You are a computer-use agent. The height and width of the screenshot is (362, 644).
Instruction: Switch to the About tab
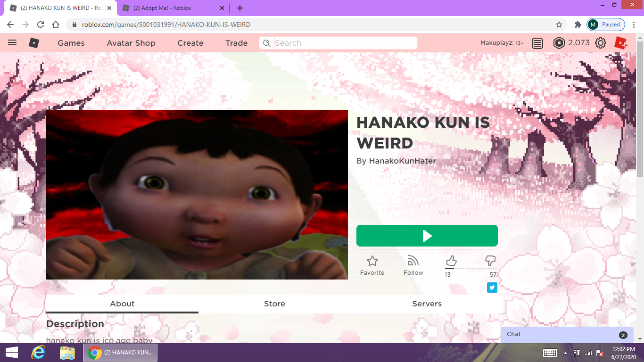pyautogui.click(x=122, y=304)
